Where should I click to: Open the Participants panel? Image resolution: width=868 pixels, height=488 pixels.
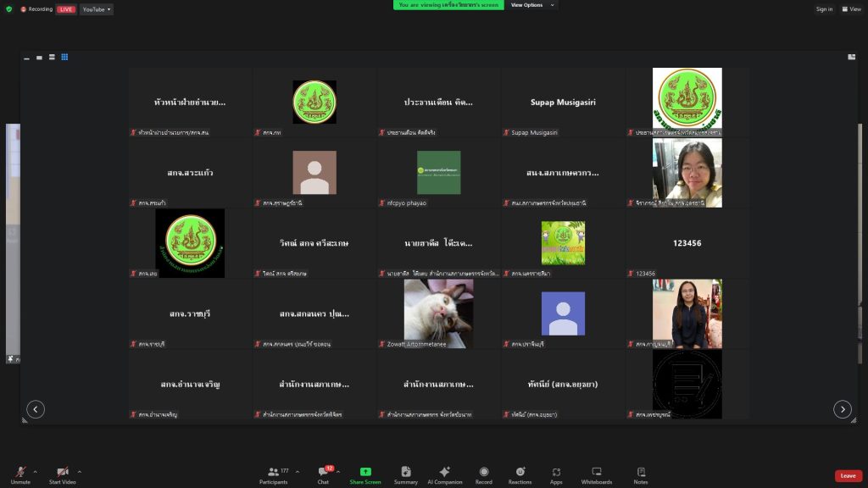[273, 474]
